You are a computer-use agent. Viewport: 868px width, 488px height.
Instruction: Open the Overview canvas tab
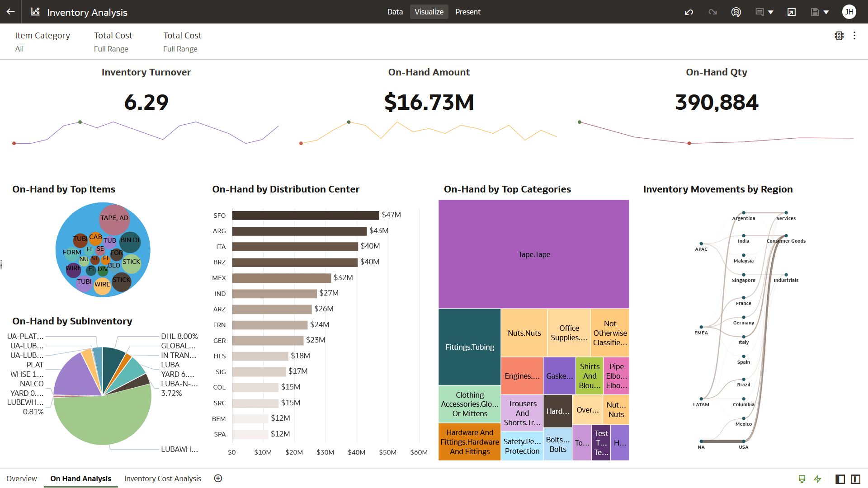click(x=22, y=479)
